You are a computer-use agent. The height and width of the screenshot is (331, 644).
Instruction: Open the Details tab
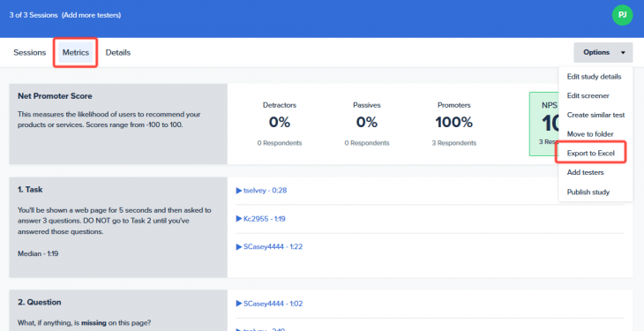(118, 53)
